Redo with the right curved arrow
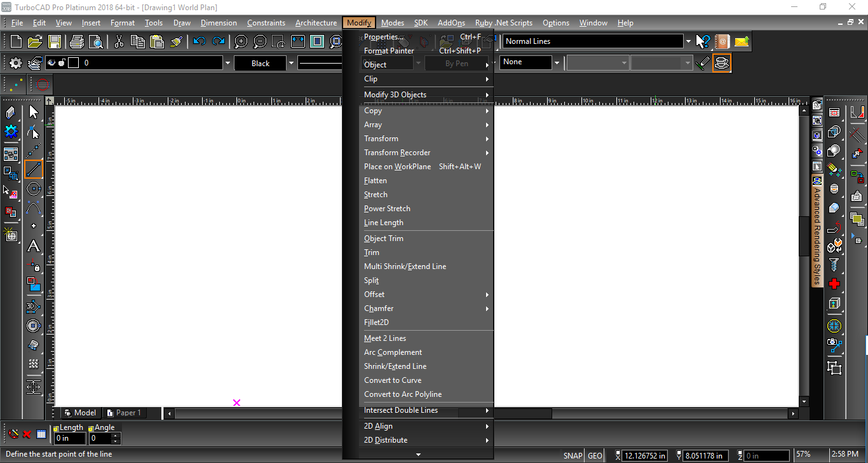This screenshot has height=463, width=868. [x=219, y=42]
